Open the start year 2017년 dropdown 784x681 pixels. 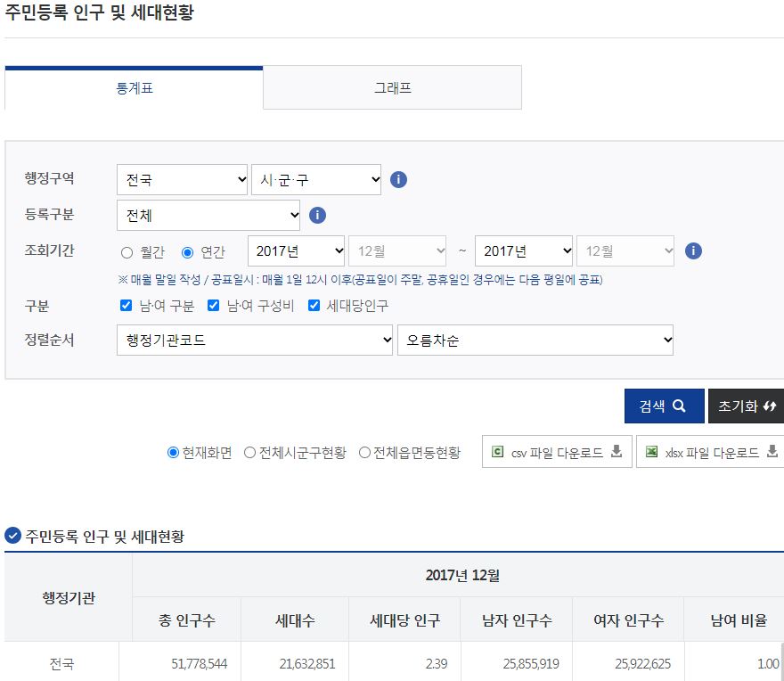pyautogui.click(x=296, y=250)
